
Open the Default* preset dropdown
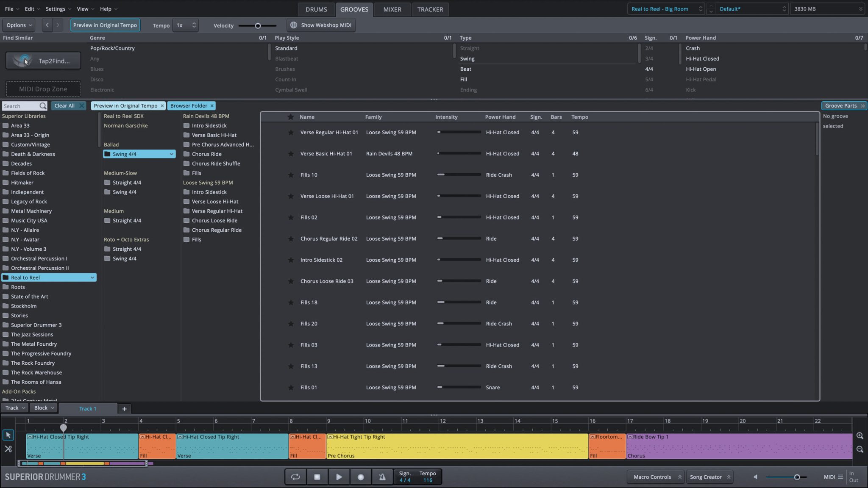pos(752,9)
